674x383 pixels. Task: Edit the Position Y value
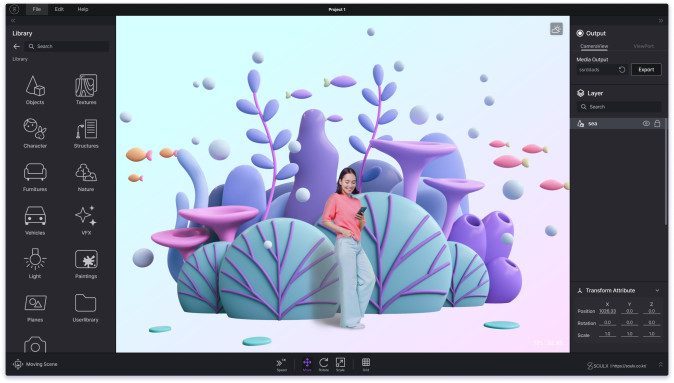pyautogui.click(x=629, y=311)
